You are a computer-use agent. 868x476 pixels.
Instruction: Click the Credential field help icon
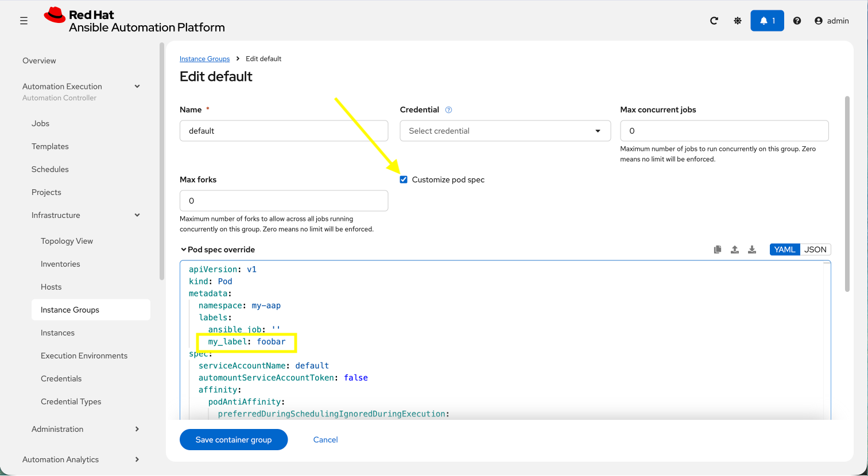coord(448,110)
